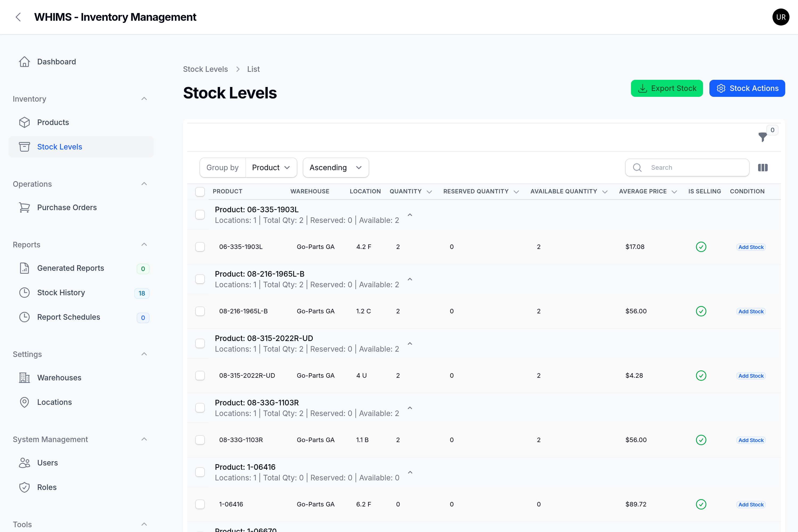798x532 pixels.
Task: Click Is Selling checkmark for 08-216-1965L-B
Action: tap(701, 311)
